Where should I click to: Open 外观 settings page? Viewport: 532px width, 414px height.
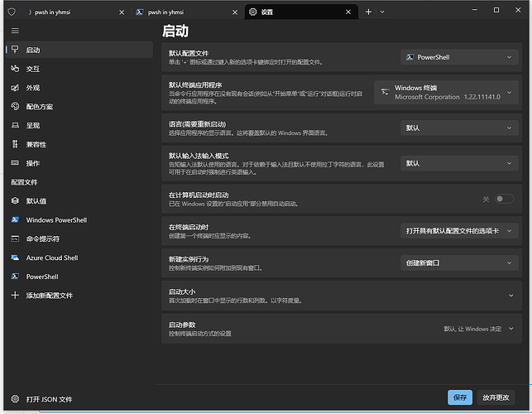(x=79, y=88)
